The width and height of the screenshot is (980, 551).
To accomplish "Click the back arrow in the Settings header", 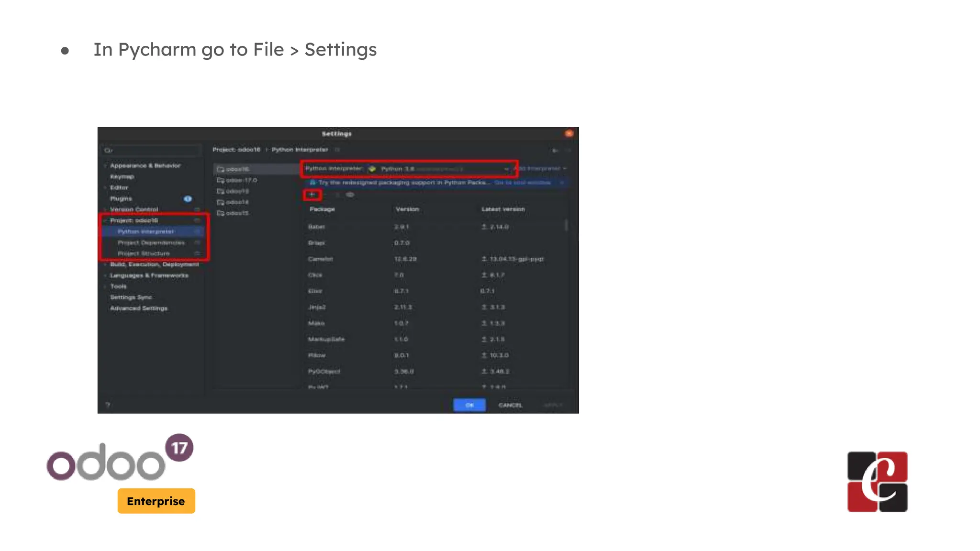I will [x=555, y=150].
